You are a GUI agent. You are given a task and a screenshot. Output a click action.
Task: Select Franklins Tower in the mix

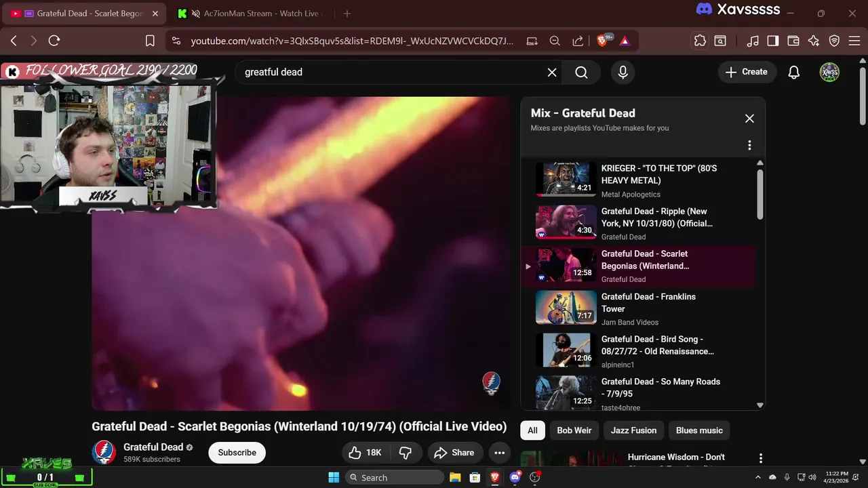coord(637,308)
